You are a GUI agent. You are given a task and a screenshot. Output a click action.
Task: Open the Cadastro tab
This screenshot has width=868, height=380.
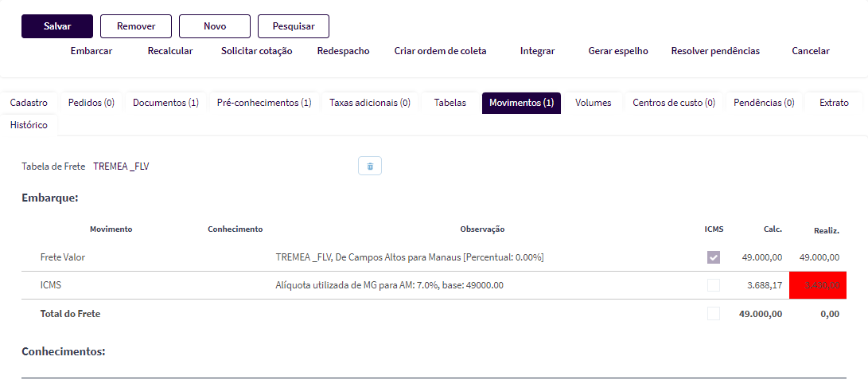point(29,103)
